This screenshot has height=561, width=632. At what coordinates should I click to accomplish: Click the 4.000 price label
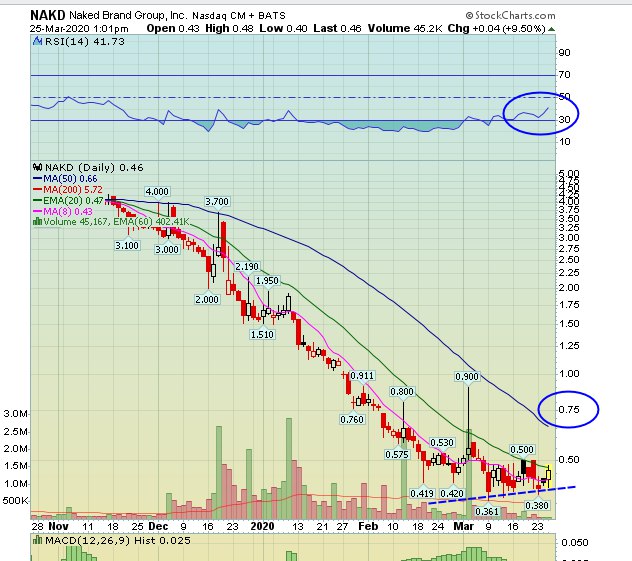coord(157,191)
